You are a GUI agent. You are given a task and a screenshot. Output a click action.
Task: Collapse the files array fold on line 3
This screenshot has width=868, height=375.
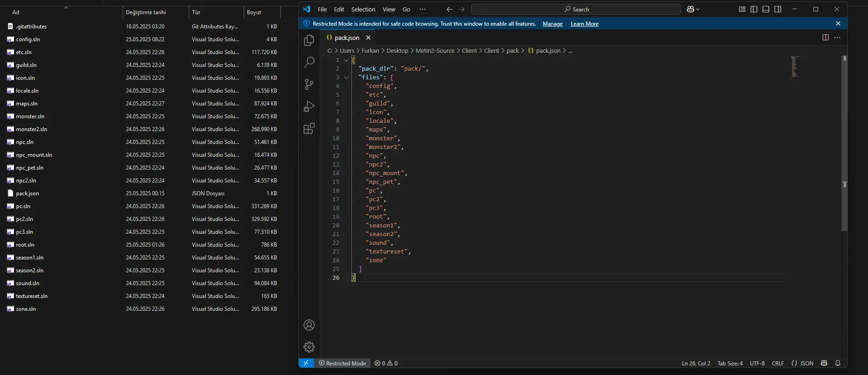[346, 77]
